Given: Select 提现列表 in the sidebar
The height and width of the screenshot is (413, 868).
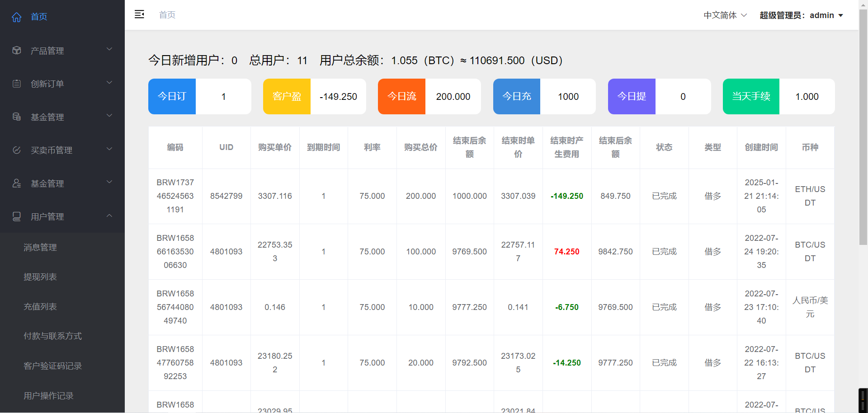Looking at the screenshot, I should click(x=40, y=277).
